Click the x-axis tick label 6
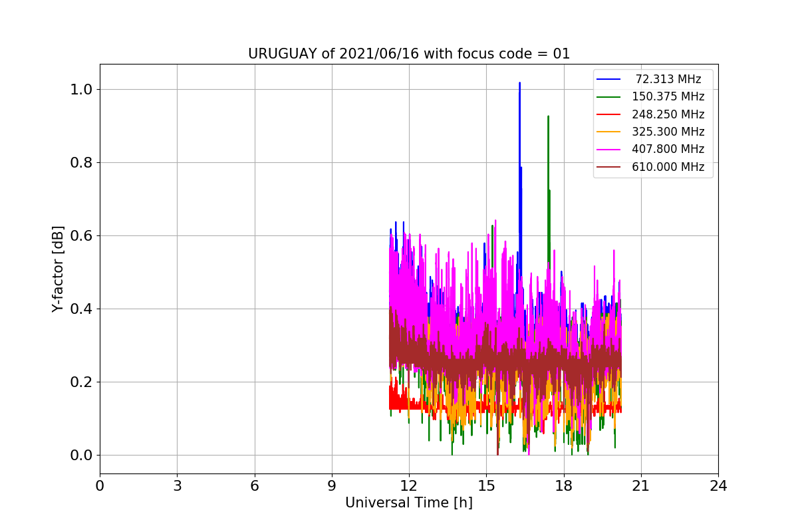The height and width of the screenshot is (532, 798). pos(254,485)
